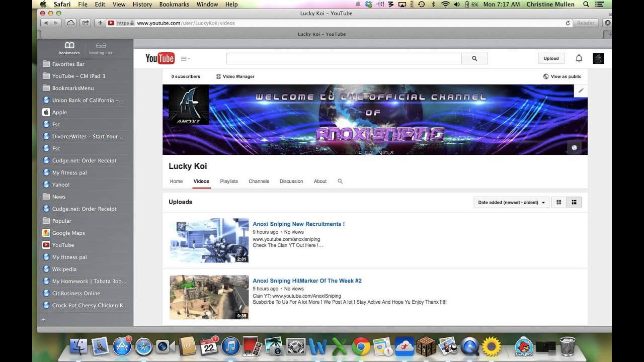
Task: Click the YouTube search magnifier button
Action: 474,58
